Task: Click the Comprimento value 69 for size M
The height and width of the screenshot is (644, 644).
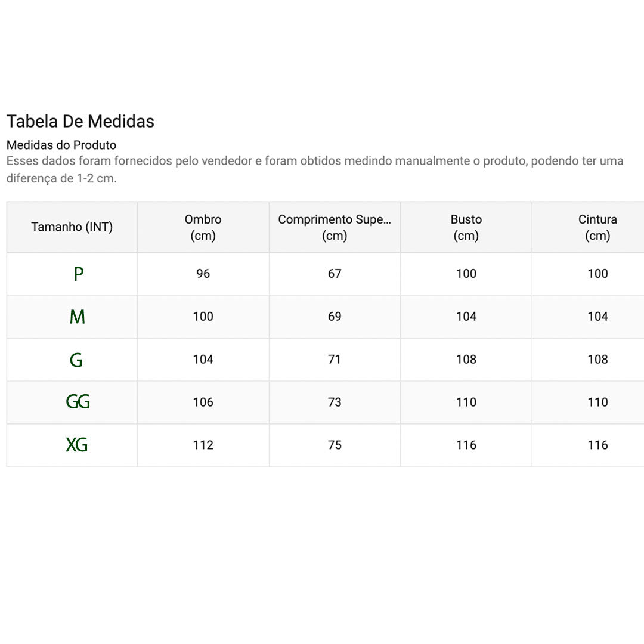Action: click(335, 316)
